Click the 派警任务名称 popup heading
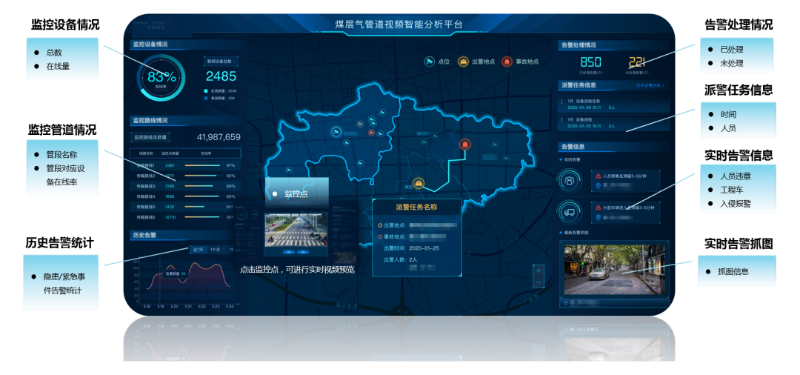Image resolution: width=800 pixels, height=375 pixels. [x=416, y=207]
